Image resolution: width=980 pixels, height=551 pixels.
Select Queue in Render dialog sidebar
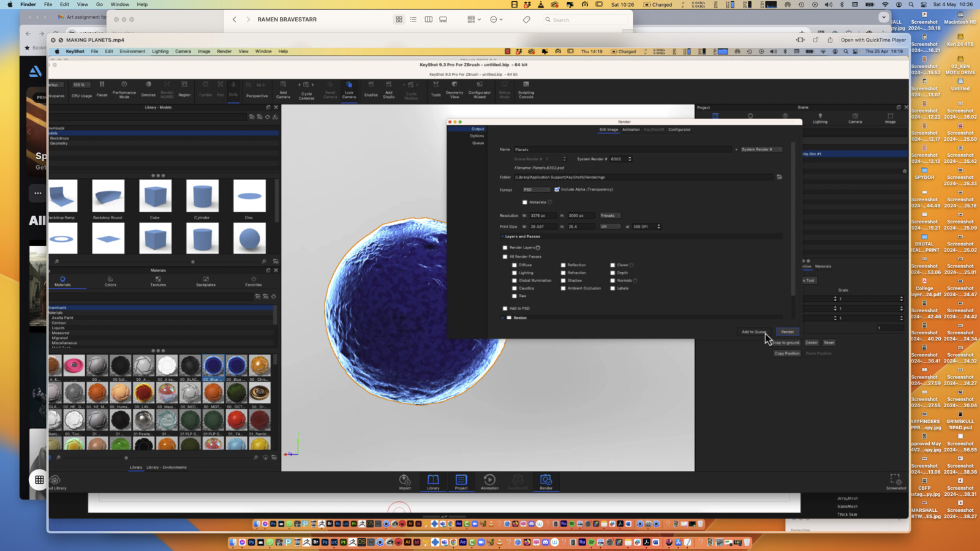coord(478,143)
